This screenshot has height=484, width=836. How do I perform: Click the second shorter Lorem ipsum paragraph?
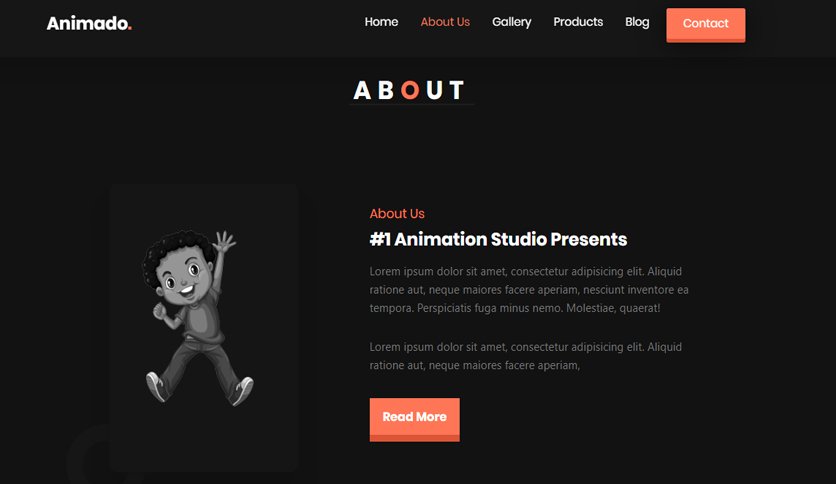point(525,356)
